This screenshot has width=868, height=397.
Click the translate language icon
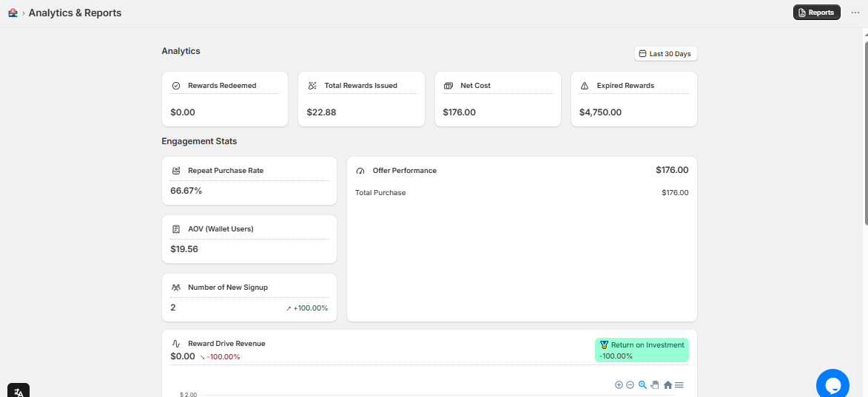click(x=18, y=391)
